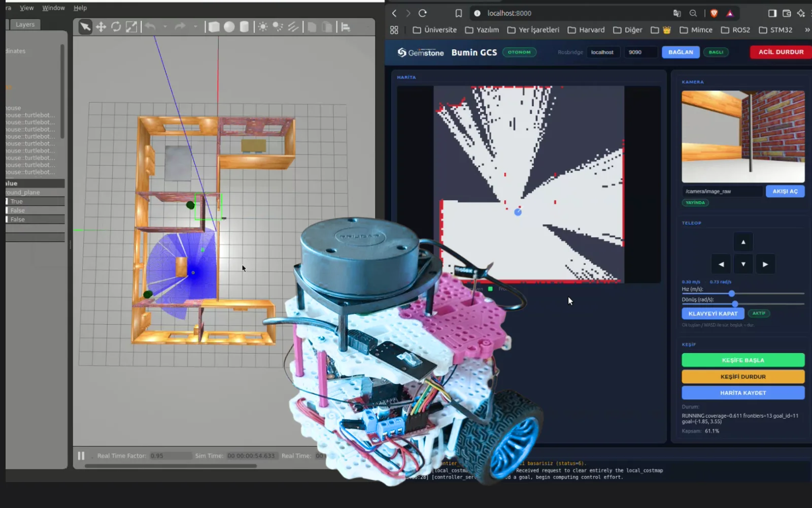Open the undo history dropdown arrow in Gazebo
The width and height of the screenshot is (812, 508).
tap(165, 26)
